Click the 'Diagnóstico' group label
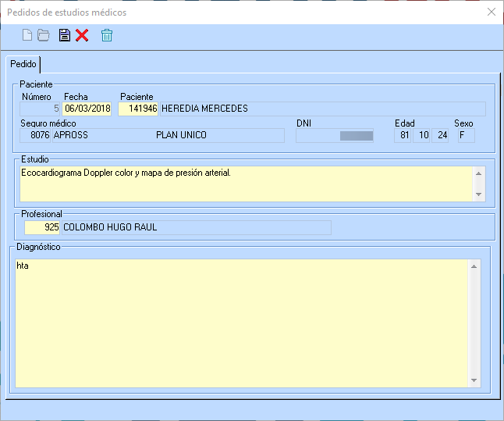 tap(38, 247)
